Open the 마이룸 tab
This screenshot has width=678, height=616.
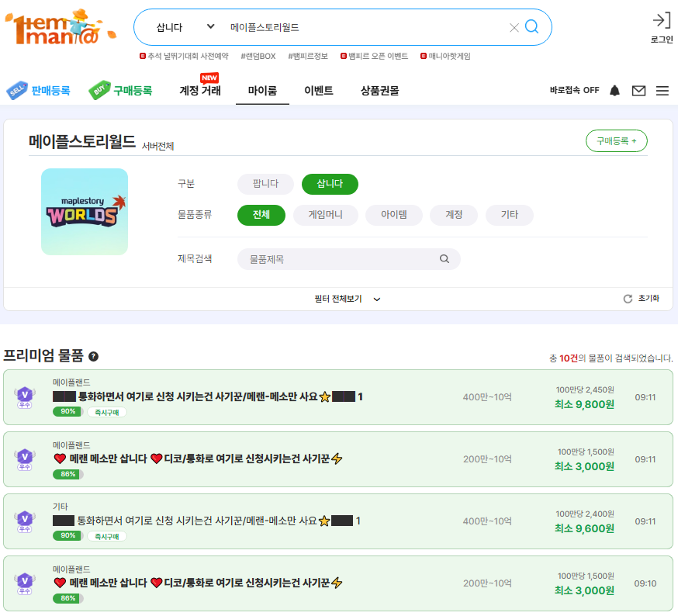point(262,91)
